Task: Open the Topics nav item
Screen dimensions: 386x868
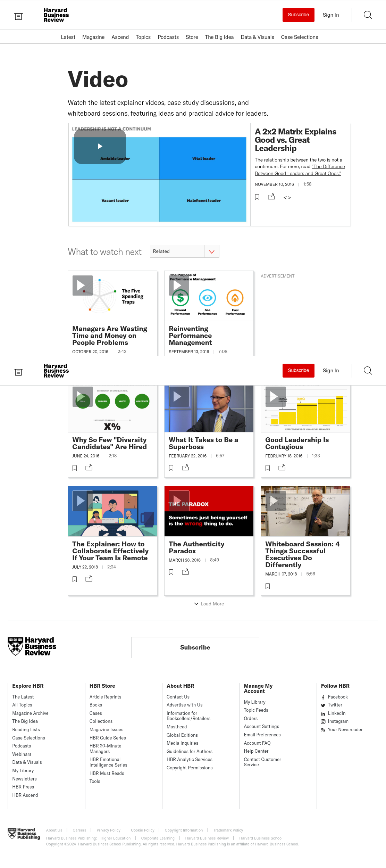Action: (x=143, y=37)
